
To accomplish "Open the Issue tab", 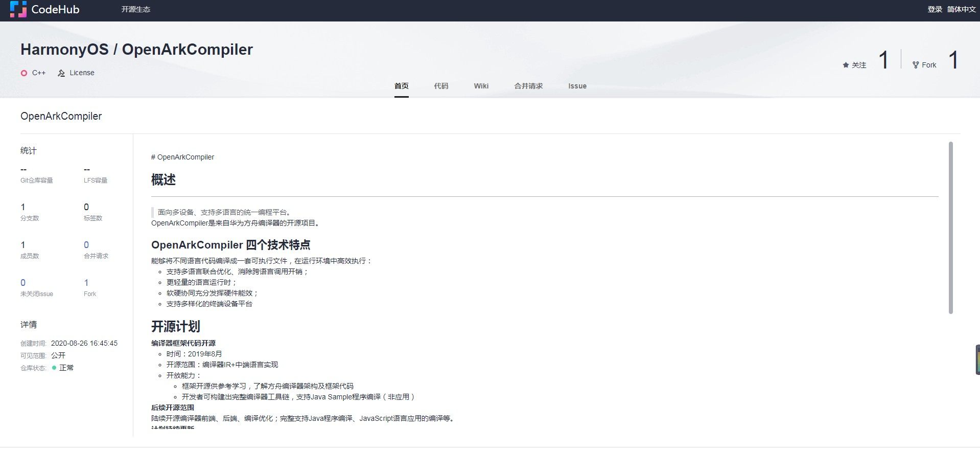I will [577, 86].
